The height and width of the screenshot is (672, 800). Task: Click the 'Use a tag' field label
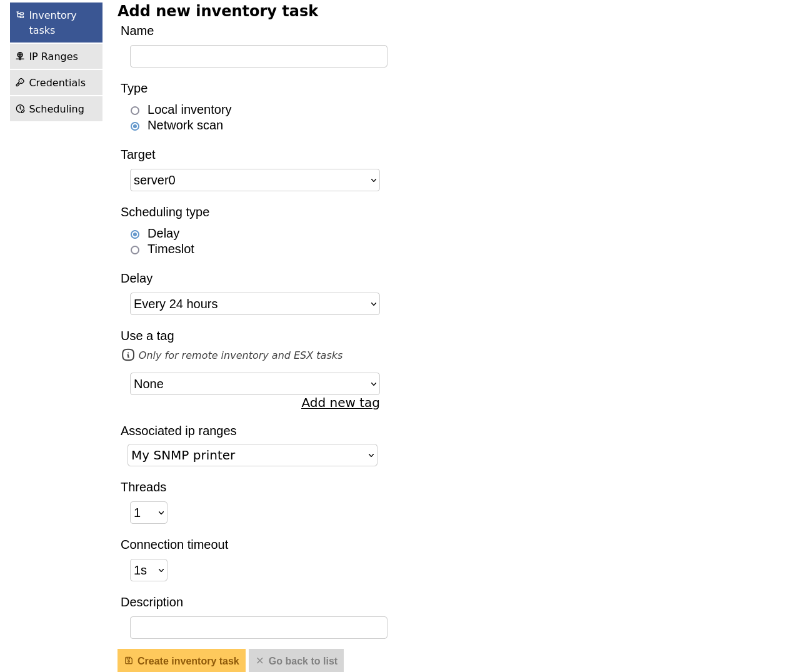[147, 336]
